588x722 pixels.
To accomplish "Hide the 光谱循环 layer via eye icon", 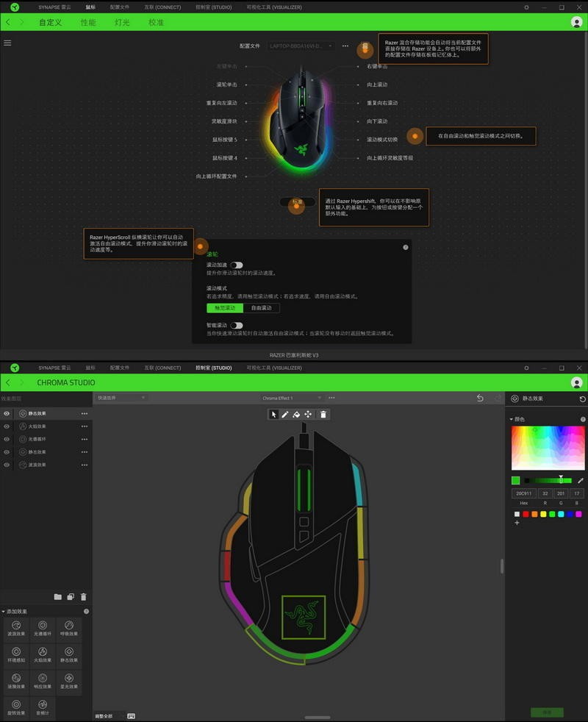I will coord(7,439).
